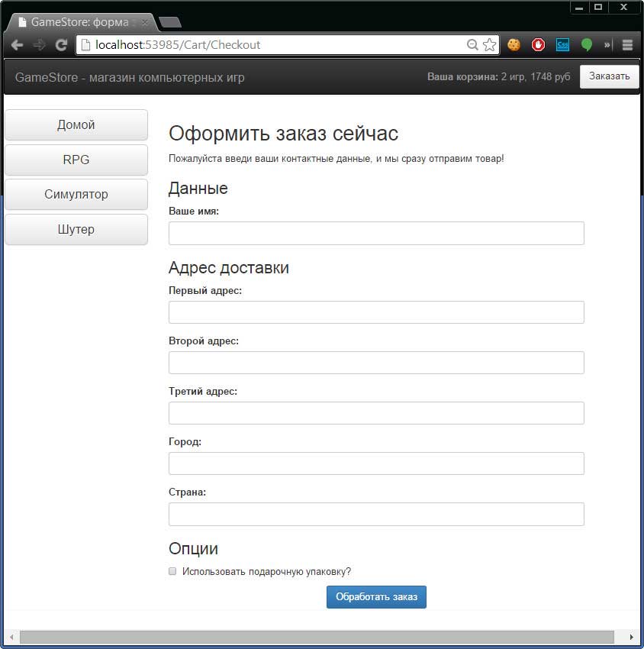
Task: Open the CSS extension icon
Action: (562, 45)
